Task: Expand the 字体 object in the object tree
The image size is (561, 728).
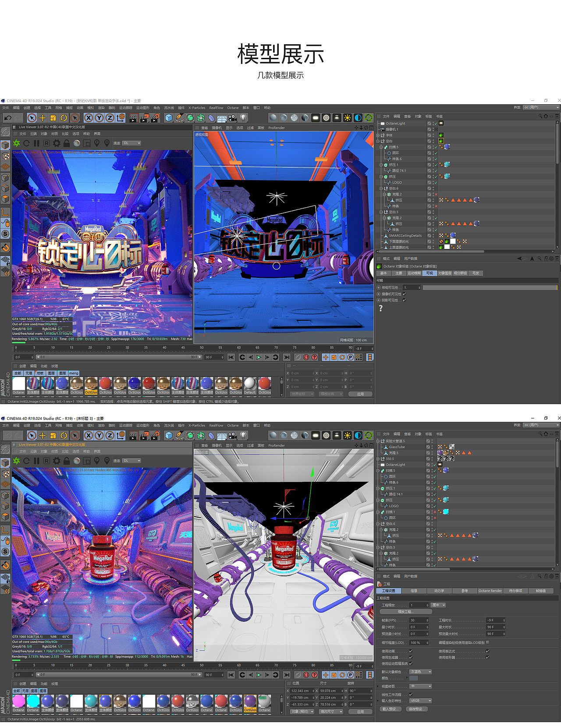Action: 378,135
